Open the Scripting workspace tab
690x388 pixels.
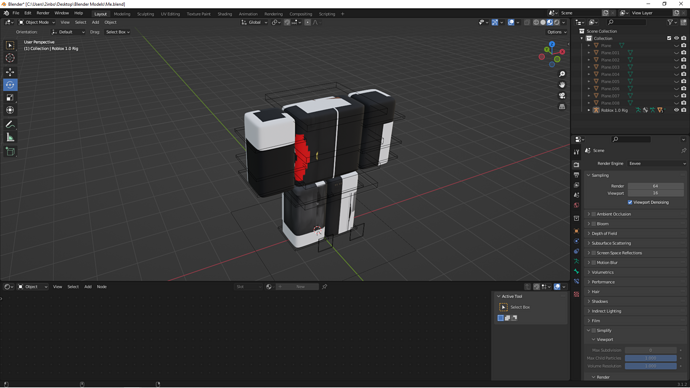tap(327, 14)
